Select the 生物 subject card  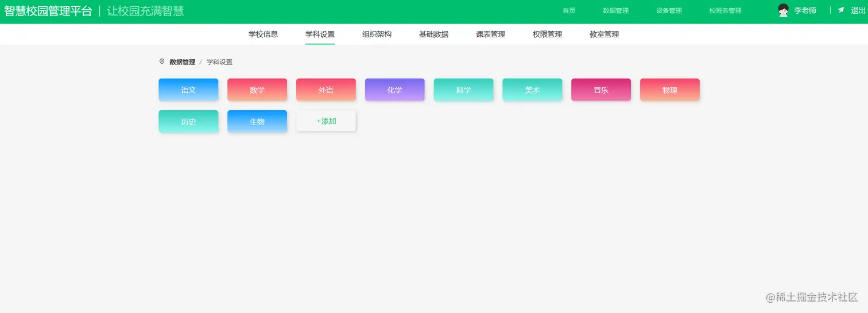click(x=257, y=121)
